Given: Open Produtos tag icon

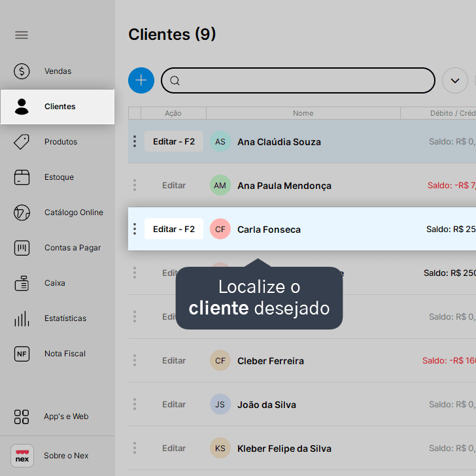Looking at the screenshot, I should pos(22,142).
